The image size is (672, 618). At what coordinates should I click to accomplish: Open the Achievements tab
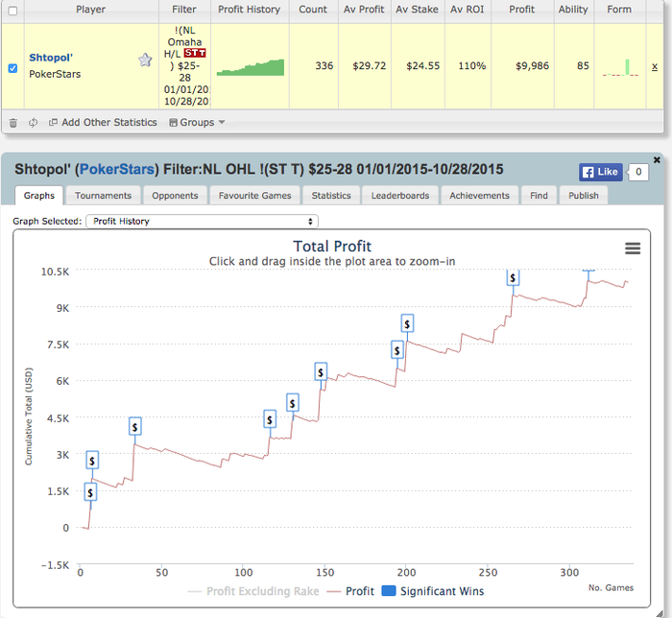(479, 196)
